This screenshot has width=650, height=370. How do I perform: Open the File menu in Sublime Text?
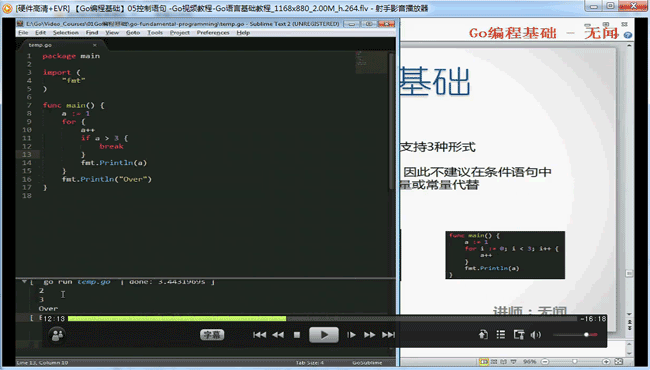tap(23, 32)
